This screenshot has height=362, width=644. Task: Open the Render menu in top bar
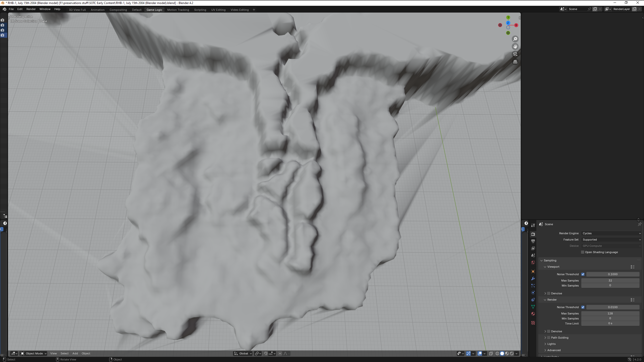[31, 9]
